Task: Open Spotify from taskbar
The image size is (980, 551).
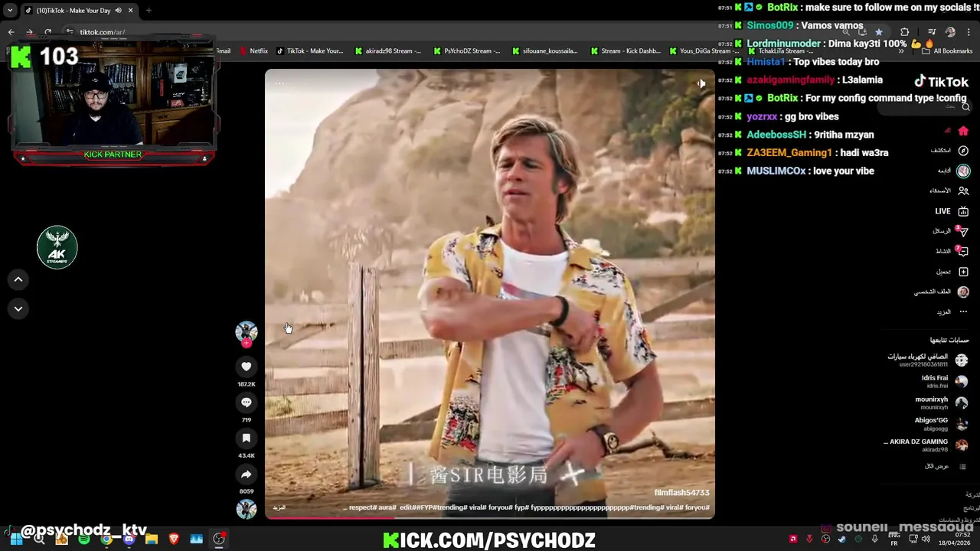Action: (x=84, y=540)
